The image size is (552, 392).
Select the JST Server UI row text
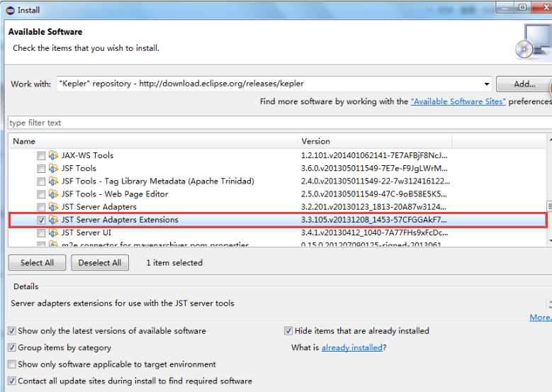[86, 233]
